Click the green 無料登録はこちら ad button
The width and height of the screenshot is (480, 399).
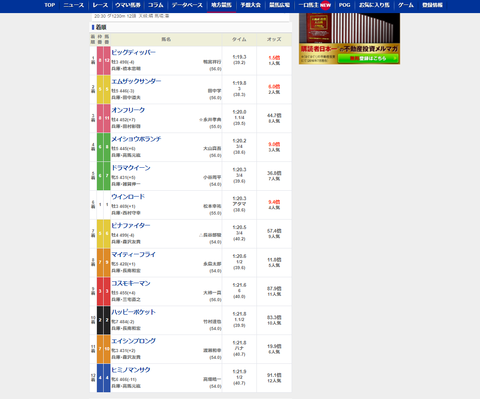[x=368, y=58]
